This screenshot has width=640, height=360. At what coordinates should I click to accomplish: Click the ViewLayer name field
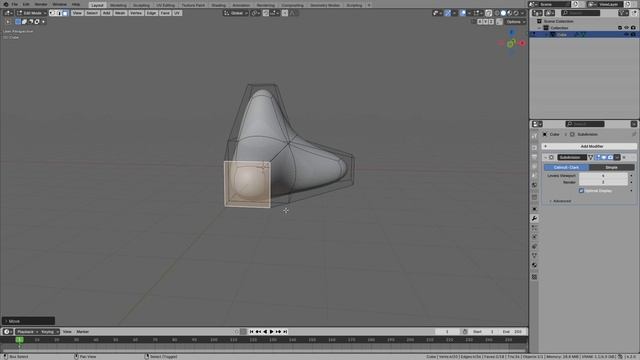click(610, 4)
